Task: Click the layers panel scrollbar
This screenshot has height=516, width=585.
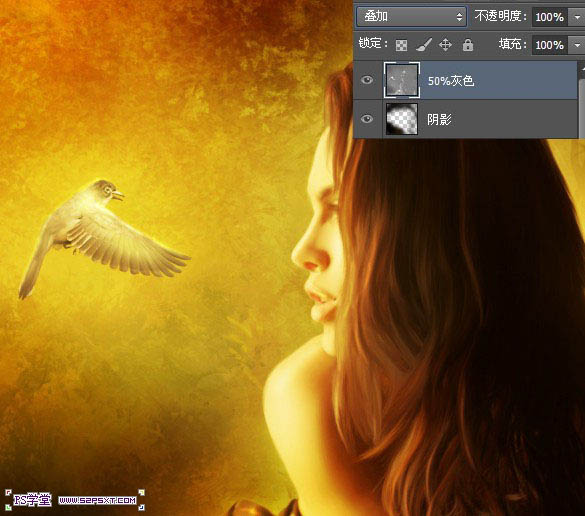Action: click(582, 100)
